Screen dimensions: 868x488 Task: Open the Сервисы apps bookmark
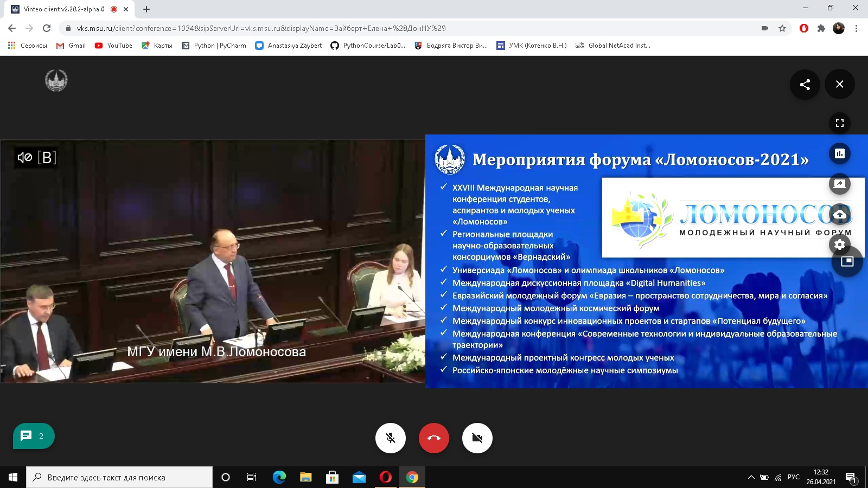27,46
